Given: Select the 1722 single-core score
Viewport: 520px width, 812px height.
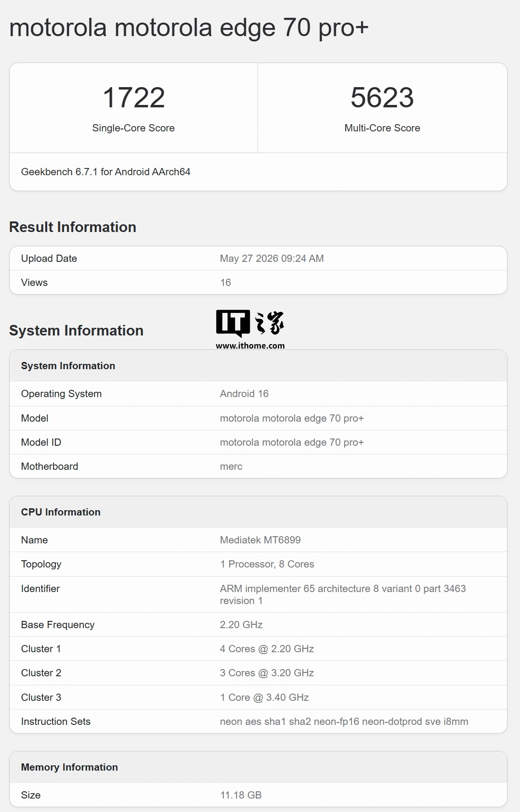Looking at the screenshot, I should click(x=133, y=98).
